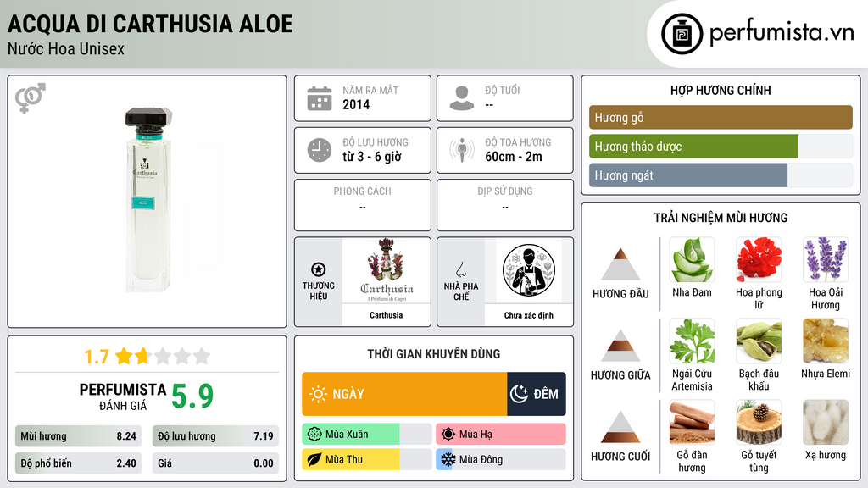
Task: Click the Chưa xác định perfumer label
Action: pyautogui.click(x=529, y=315)
